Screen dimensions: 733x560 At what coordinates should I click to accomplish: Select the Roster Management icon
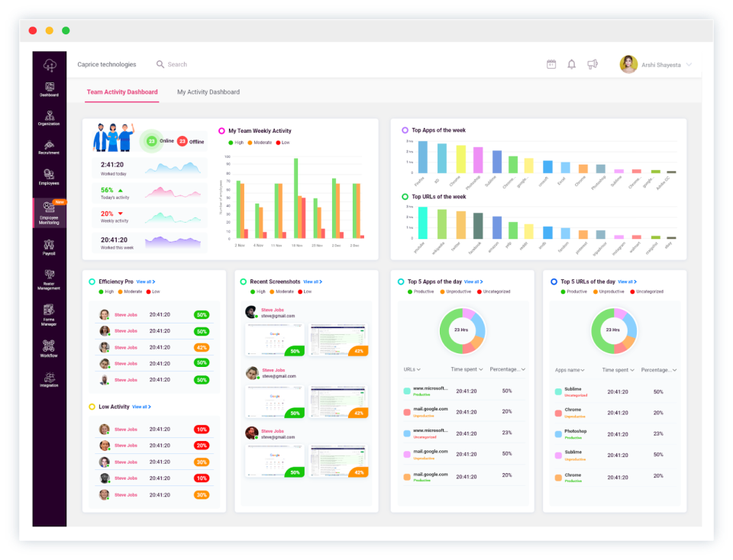click(49, 276)
